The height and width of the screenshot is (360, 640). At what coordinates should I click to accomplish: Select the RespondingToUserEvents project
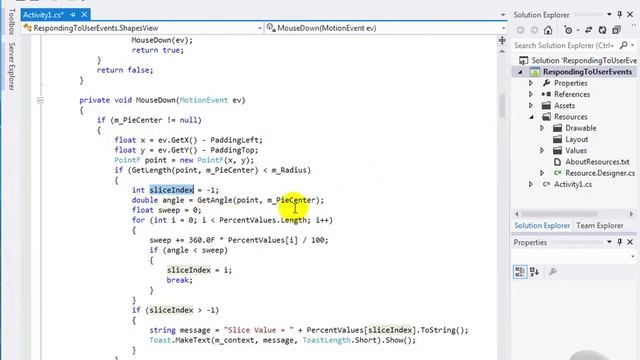(x=587, y=72)
